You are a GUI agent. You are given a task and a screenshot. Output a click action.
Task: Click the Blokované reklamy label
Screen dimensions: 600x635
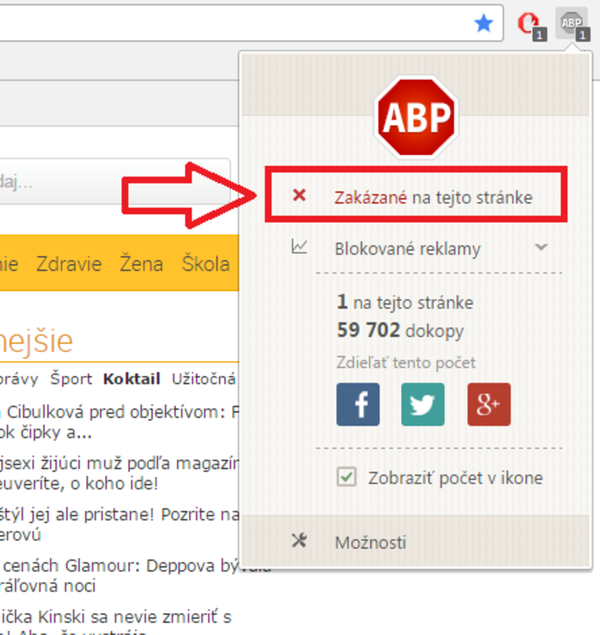pos(407,249)
